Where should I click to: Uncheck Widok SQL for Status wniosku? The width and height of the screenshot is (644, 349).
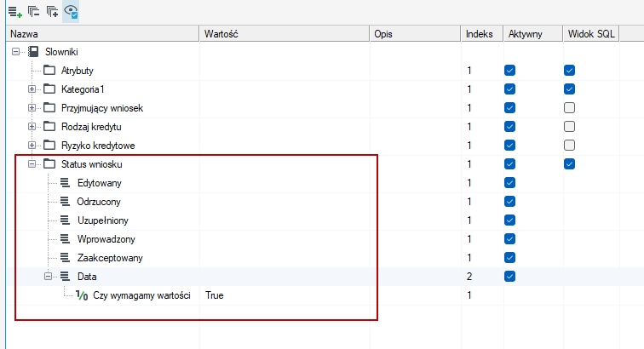569,164
